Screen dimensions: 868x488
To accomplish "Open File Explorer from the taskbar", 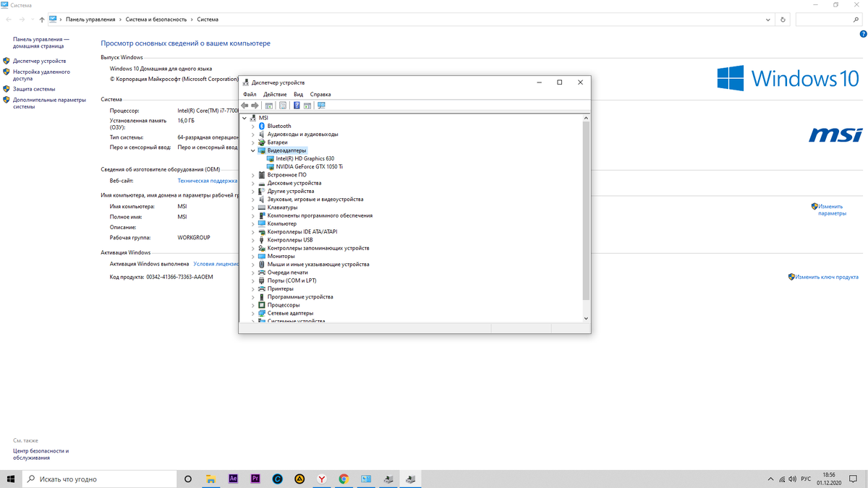I will point(210,479).
